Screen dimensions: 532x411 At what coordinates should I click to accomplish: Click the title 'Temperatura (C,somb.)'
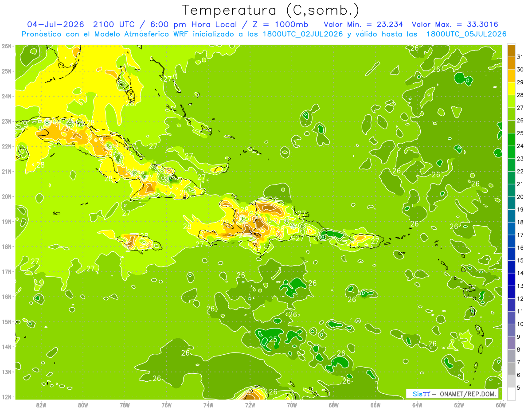point(270,11)
